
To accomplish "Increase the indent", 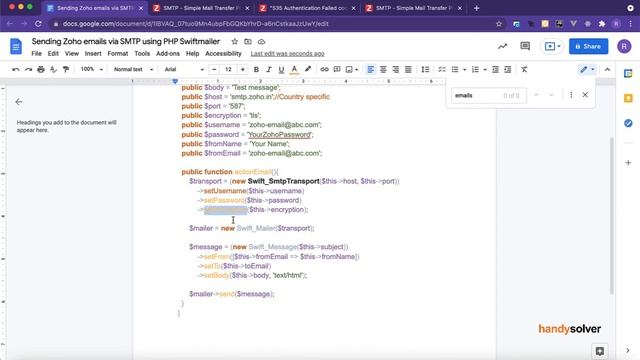I will pos(508,70).
